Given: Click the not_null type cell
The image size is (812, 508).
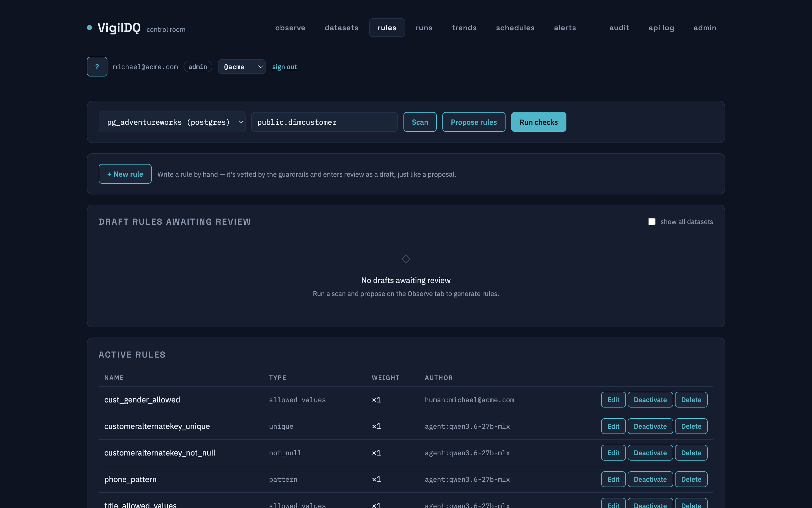Looking at the screenshot, I should 285,453.
